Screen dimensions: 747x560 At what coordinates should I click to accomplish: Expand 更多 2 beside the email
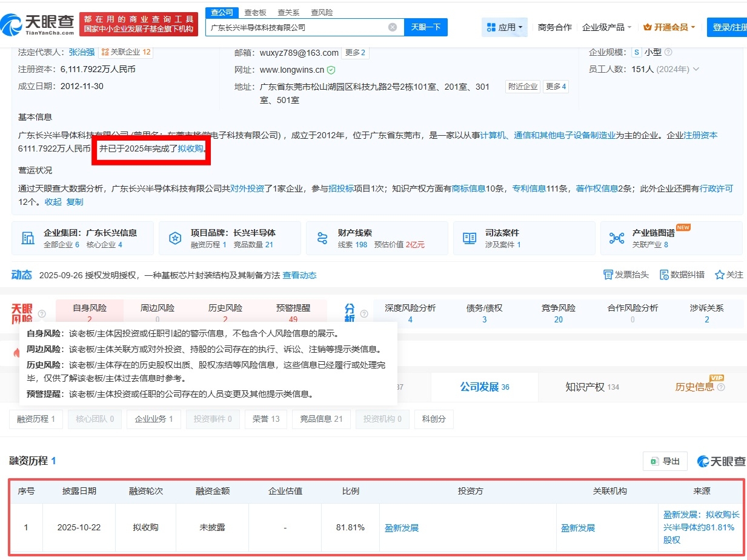[355, 53]
